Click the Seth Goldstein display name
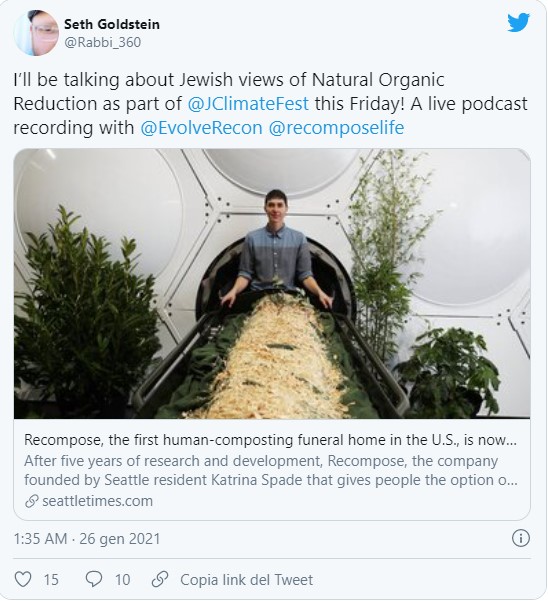The height and width of the screenshot is (601, 548). pyautogui.click(x=112, y=25)
